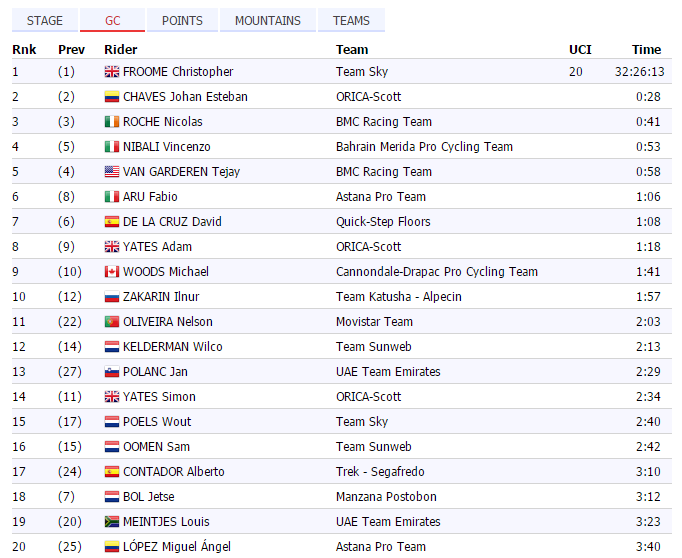Click the Russian flag beside Zakarin Ilnur
The image size is (682, 558).
point(112,297)
